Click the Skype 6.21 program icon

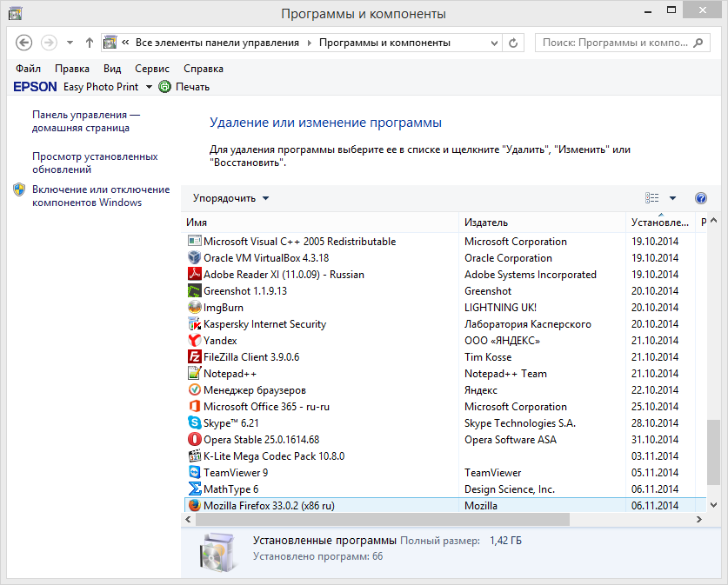195,423
